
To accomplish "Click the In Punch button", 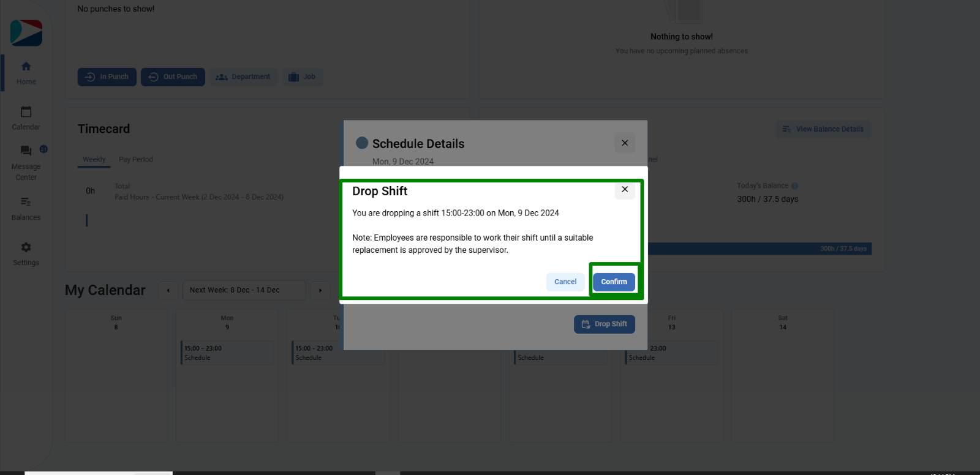I will pos(107,77).
